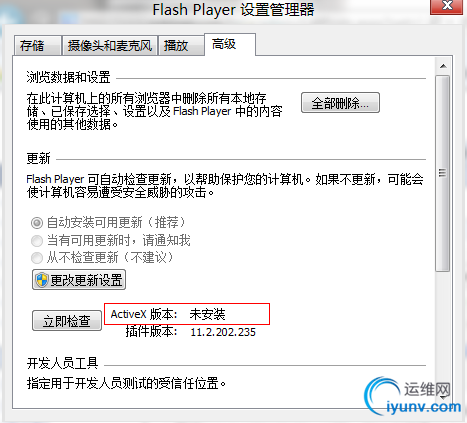This screenshot has width=467, height=423.
Task: Click the UAC shield icon on 更改更新设置
Action: point(42,280)
